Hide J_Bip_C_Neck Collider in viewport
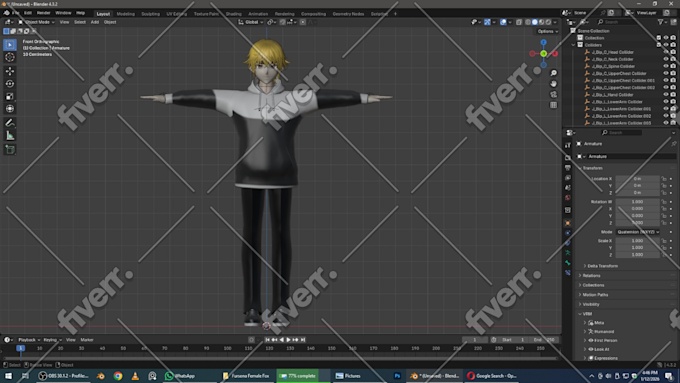Image resolution: width=680 pixels, height=383 pixels. tap(666, 59)
